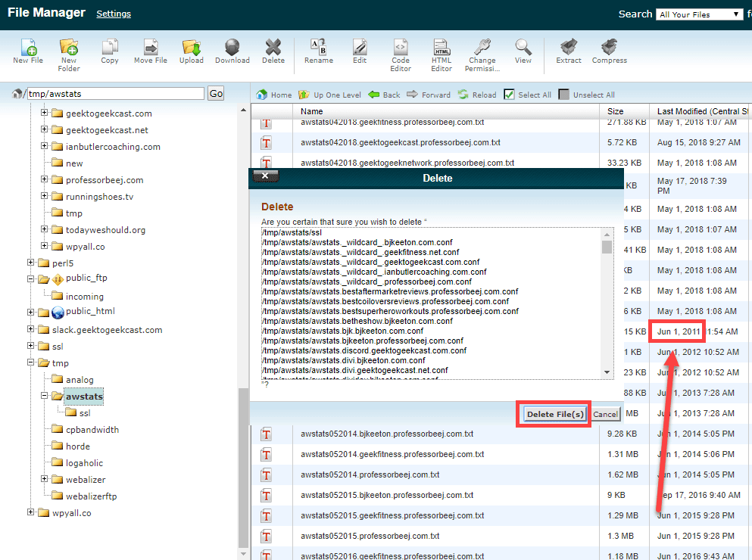This screenshot has height=560, width=752.
Task: Cancel the Delete dialog
Action: click(x=604, y=414)
